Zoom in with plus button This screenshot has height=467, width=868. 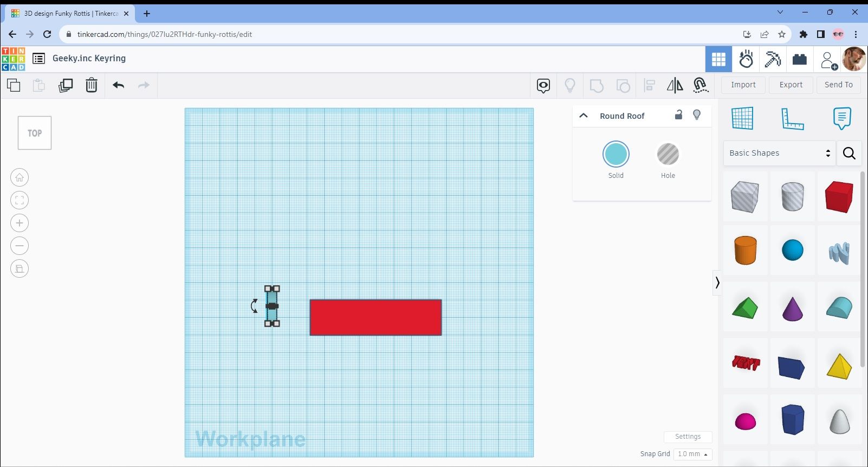tap(20, 223)
